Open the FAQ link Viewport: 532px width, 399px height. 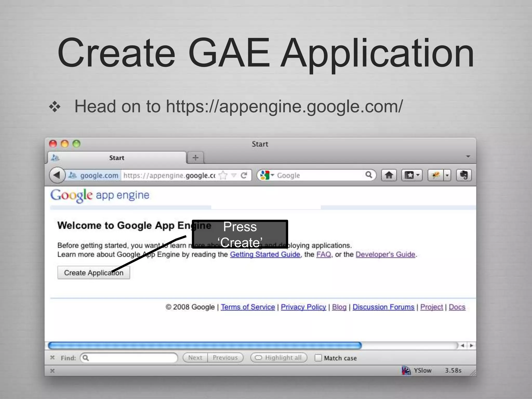[x=324, y=254]
